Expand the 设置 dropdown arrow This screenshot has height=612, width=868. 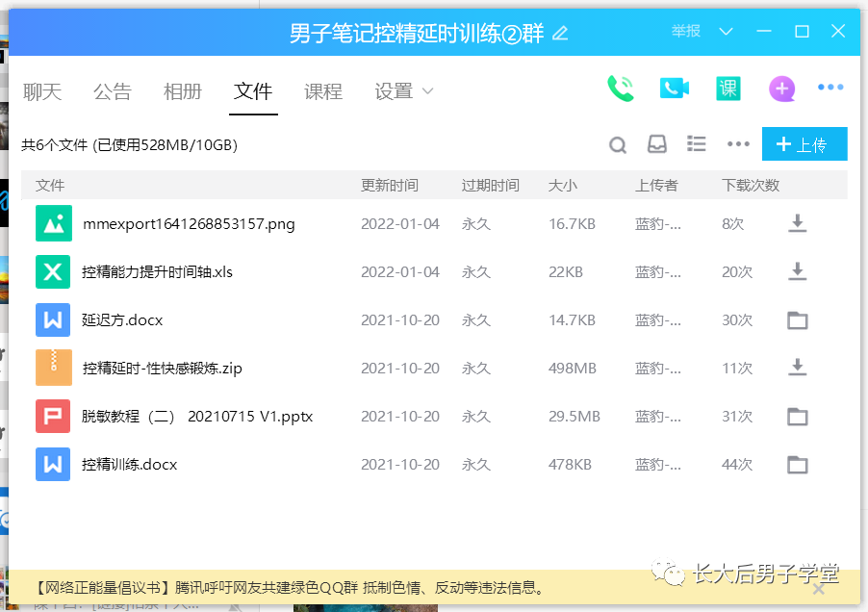(x=427, y=90)
